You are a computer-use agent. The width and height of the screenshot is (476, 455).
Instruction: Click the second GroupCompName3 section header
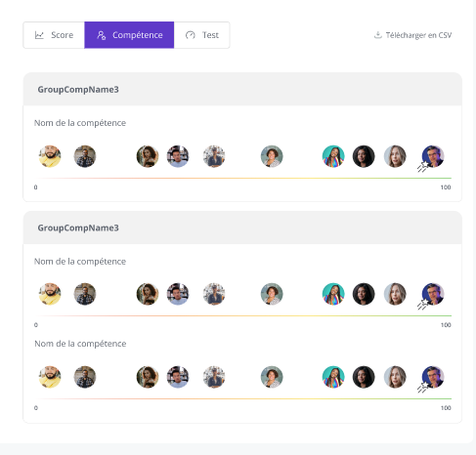tap(242, 227)
